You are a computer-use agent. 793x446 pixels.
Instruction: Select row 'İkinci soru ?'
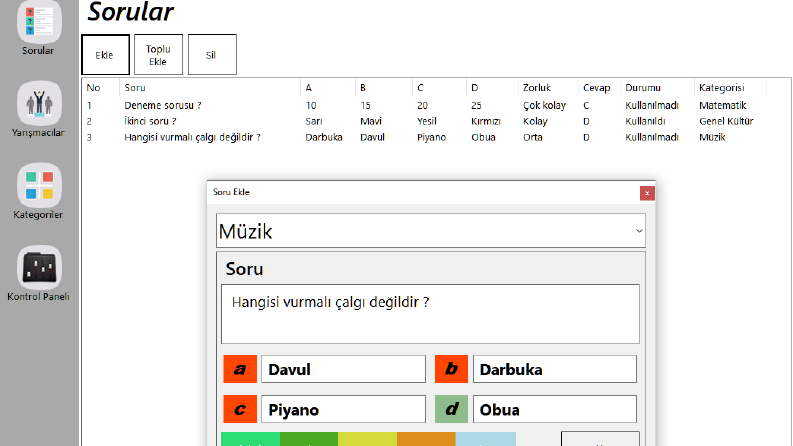click(x=150, y=121)
